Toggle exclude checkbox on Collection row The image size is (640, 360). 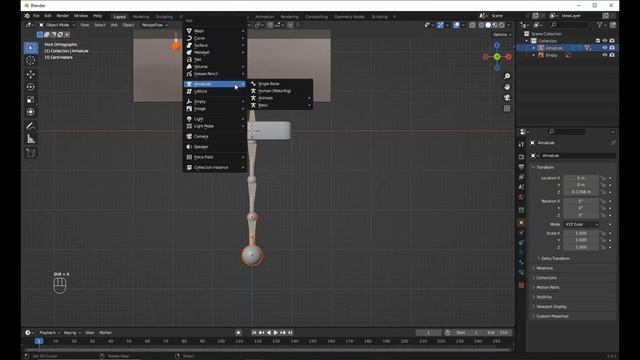pos(598,41)
